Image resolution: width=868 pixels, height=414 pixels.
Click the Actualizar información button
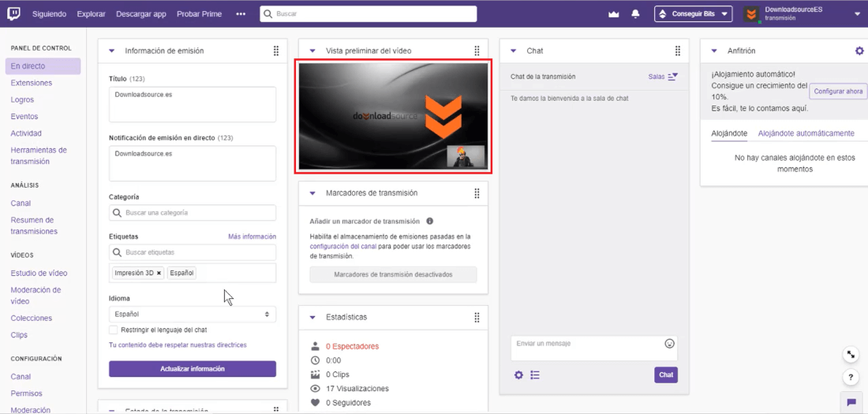[x=193, y=368]
